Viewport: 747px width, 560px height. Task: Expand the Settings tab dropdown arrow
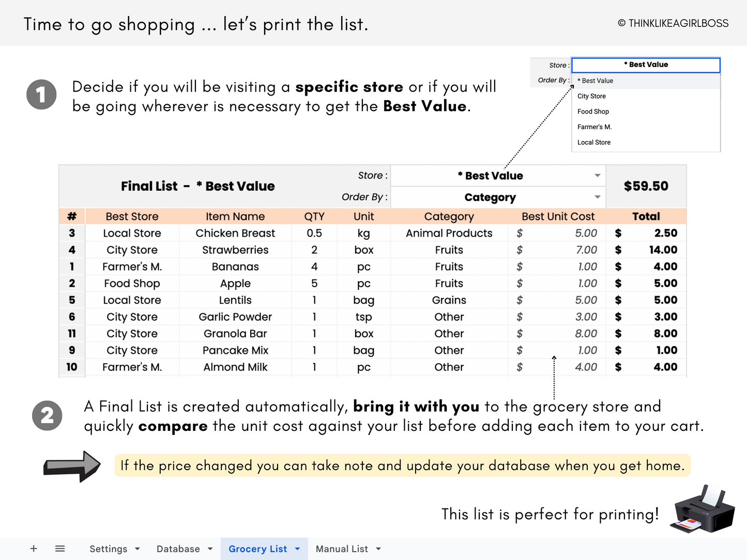137,549
